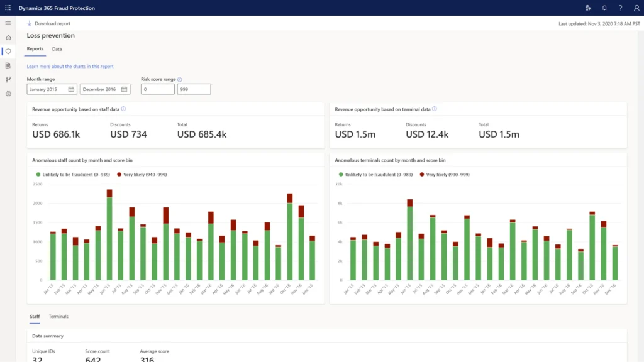
Task: Switch to the Terminals tab
Action: pos(58,317)
